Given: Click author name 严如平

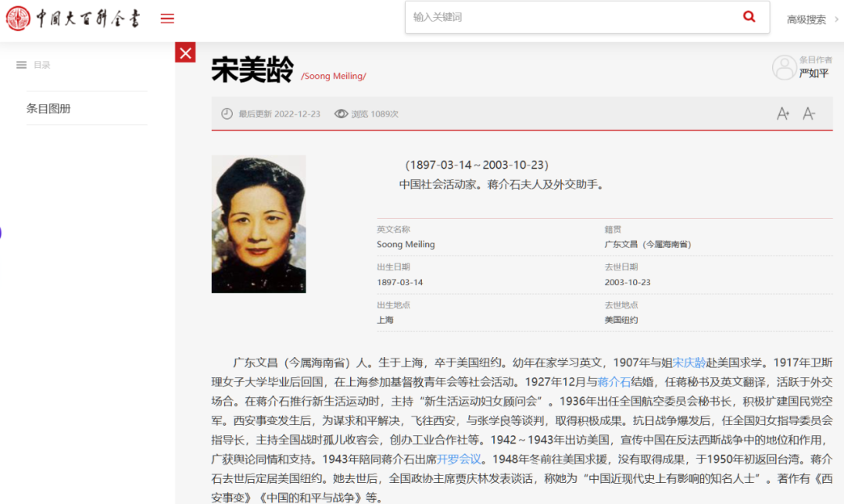Looking at the screenshot, I should click(813, 73).
